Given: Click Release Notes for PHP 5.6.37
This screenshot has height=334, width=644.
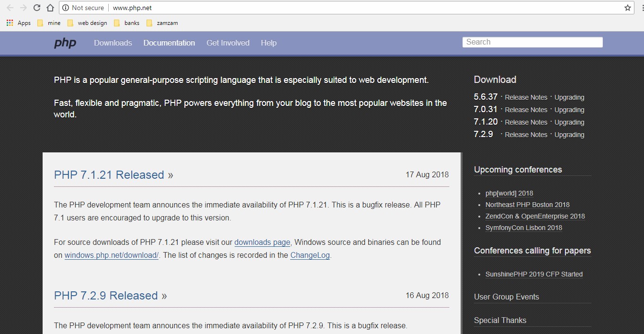Looking at the screenshot, I should pos(526,97).
